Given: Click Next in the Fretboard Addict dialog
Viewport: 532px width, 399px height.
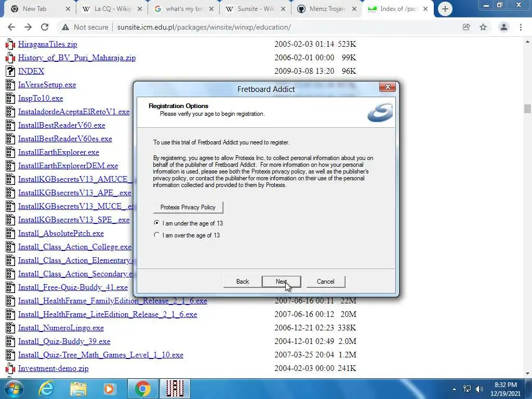Looking at the screenshot, I should (281, 282).
